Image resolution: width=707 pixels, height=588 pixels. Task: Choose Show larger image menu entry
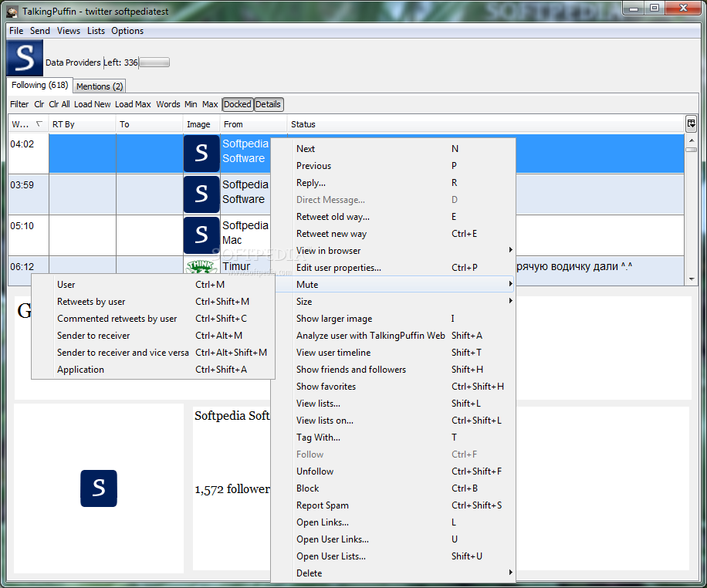(x=393, y=319)
